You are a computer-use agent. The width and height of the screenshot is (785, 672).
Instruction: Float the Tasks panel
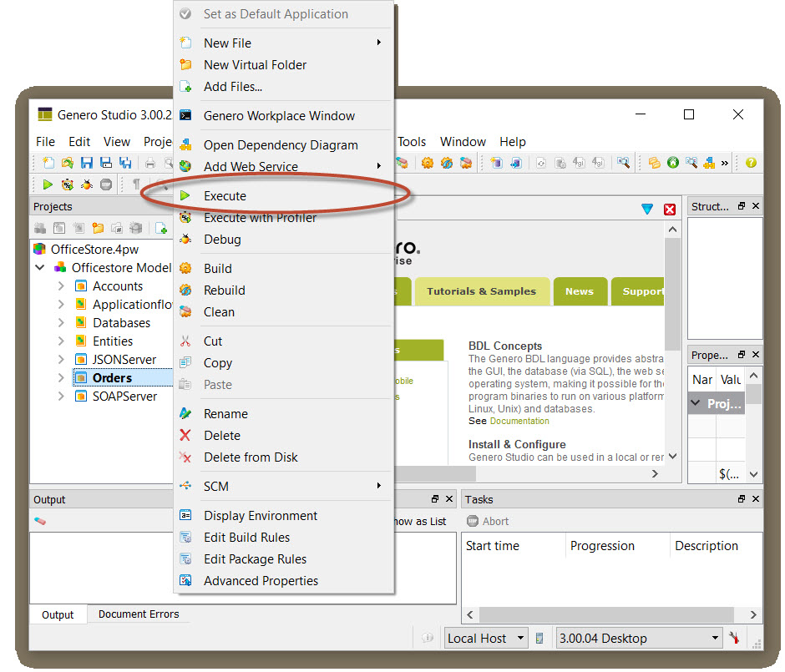click(x=742, y=499)
